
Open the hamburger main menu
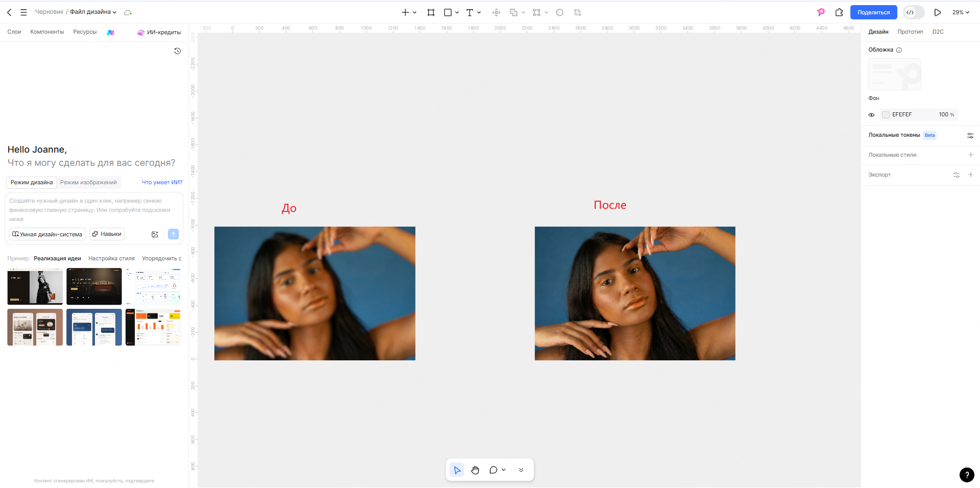(x=23, y=12)
